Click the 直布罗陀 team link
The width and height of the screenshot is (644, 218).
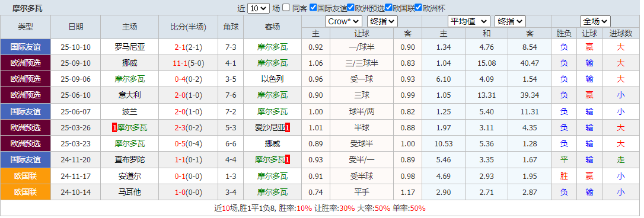130,160
